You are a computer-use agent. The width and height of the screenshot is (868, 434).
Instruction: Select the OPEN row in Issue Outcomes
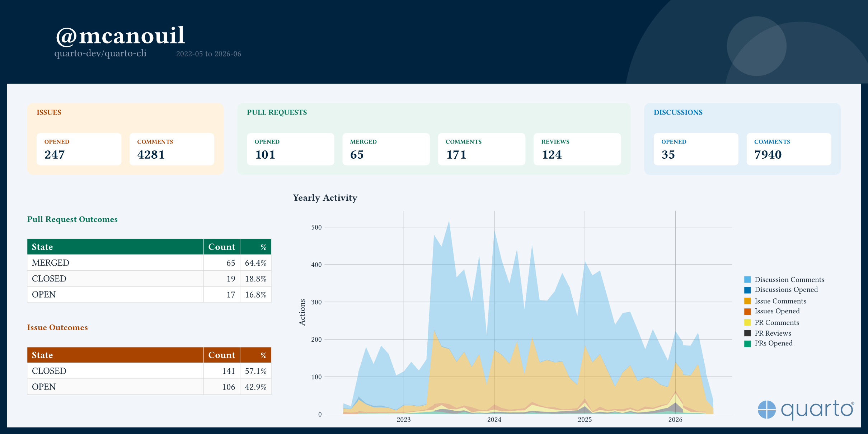tap(149, 387)
